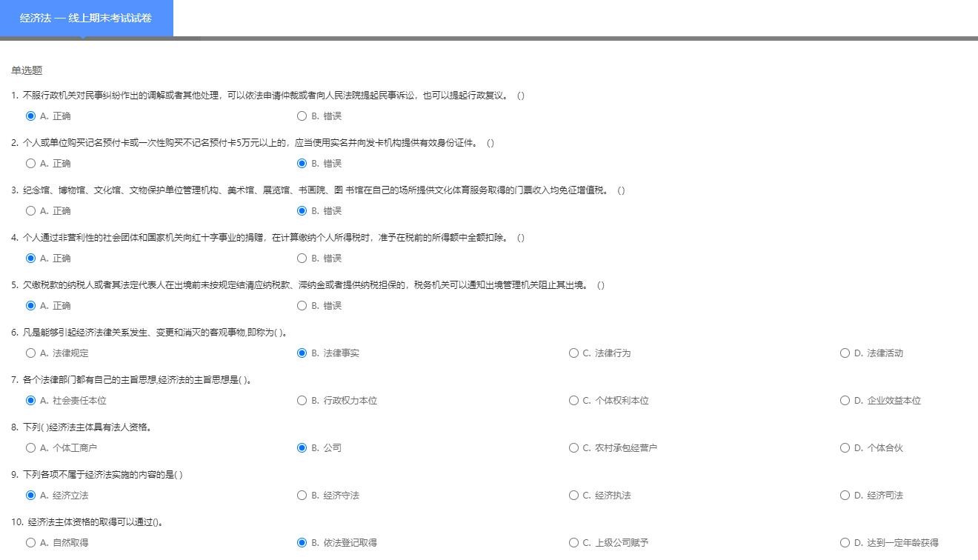Pick B. 错误 for question 3
Viewport: 978px width, 560px height.
click(302, 211)
